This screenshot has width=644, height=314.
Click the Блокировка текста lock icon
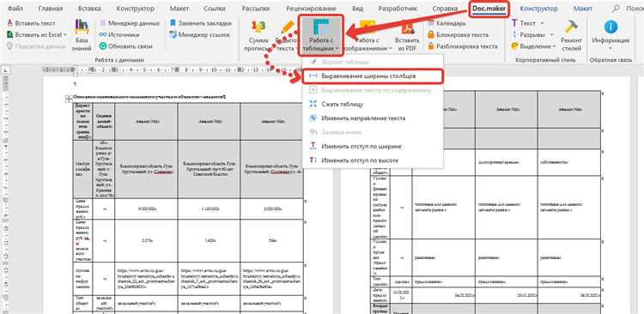431,35
